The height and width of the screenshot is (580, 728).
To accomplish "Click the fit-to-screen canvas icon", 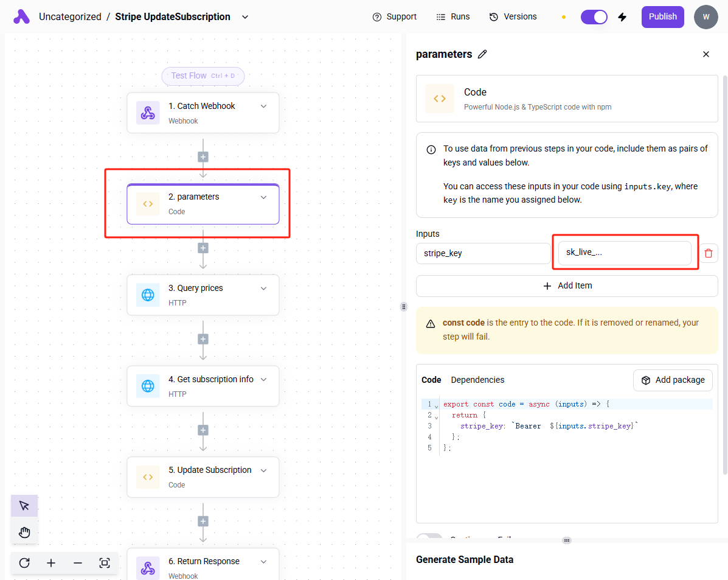I will click(104, 563).
